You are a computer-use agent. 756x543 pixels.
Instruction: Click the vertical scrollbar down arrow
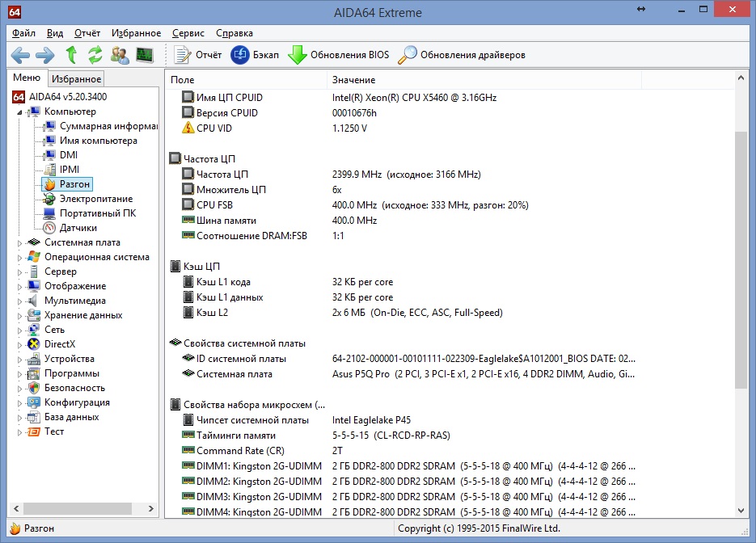pos(741,511)
